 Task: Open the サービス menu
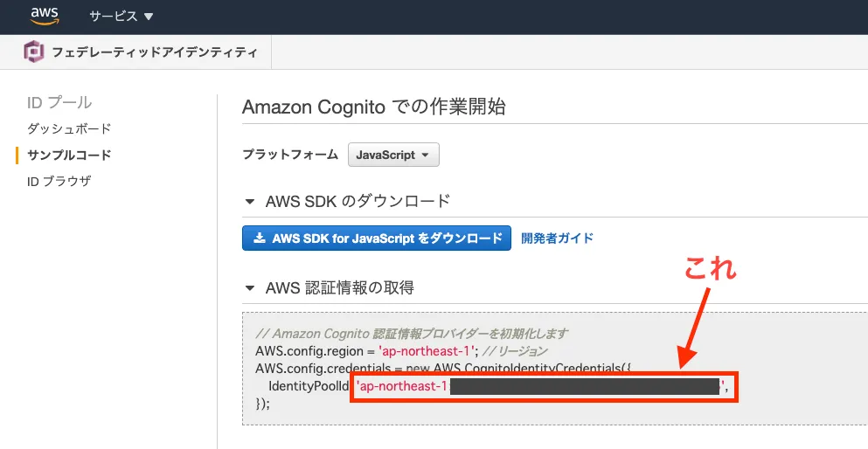[x=122, y=17]
